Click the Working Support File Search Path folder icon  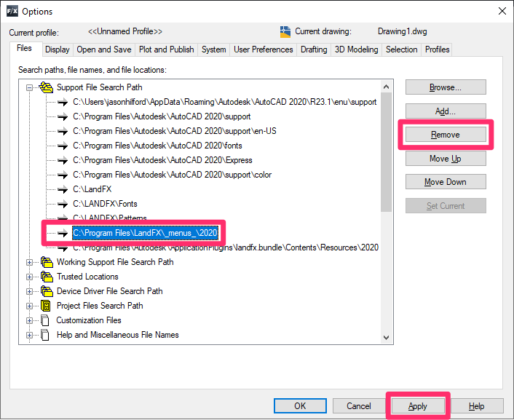47,262
